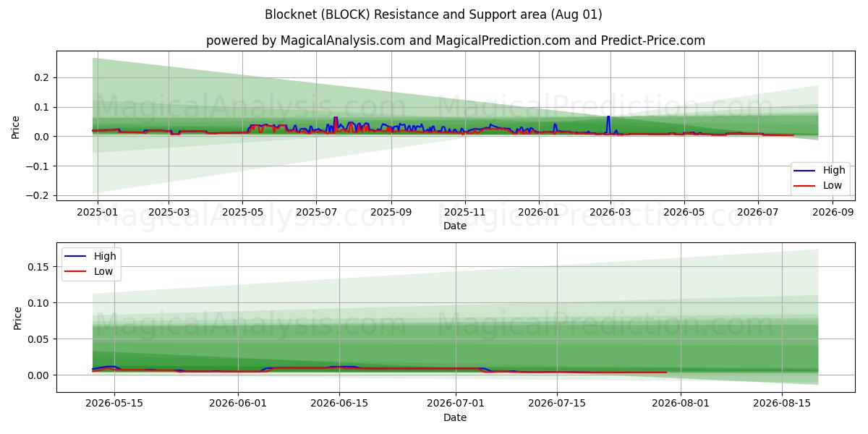Screen dimensions: 868x434
Task: Click 'Low' in the bottom chart legend
Action: [x=103, y=271]
